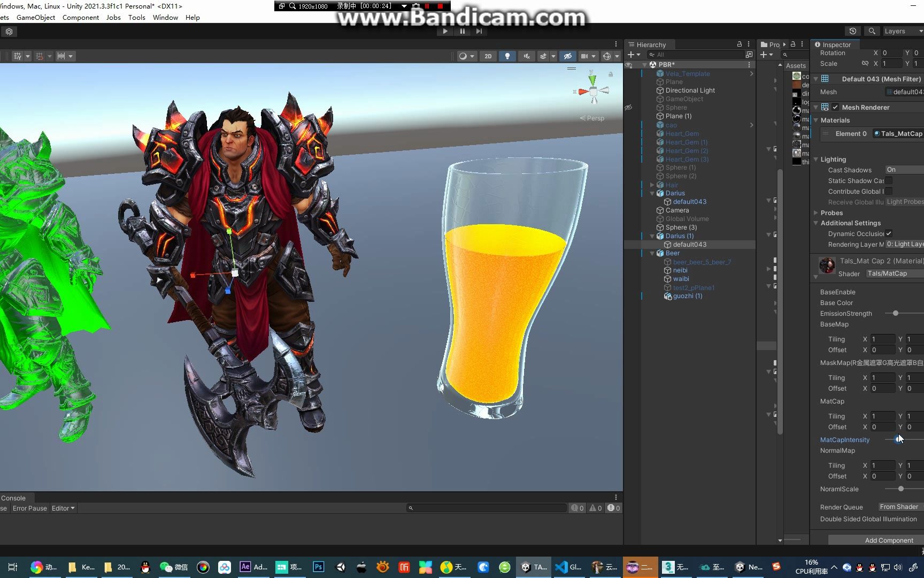Toggle Contribute Global Illumination checkbox
Screen dimensions: 924x578
pos(889,191)
